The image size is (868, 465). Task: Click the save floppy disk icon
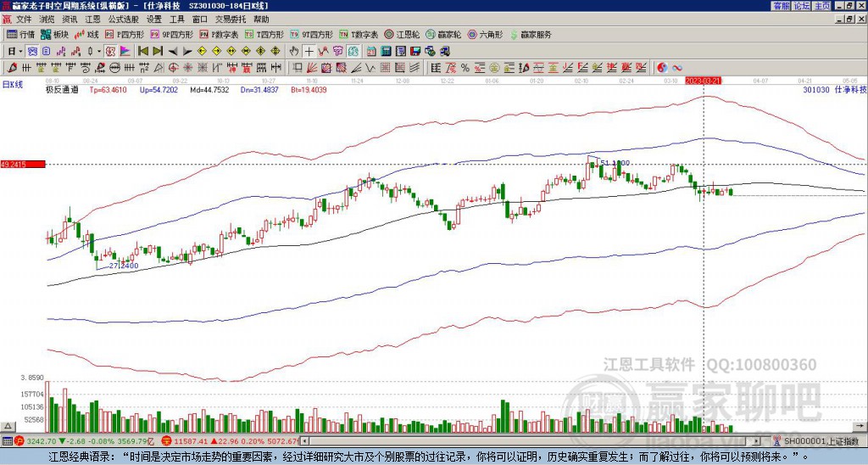tap(415, 52)
